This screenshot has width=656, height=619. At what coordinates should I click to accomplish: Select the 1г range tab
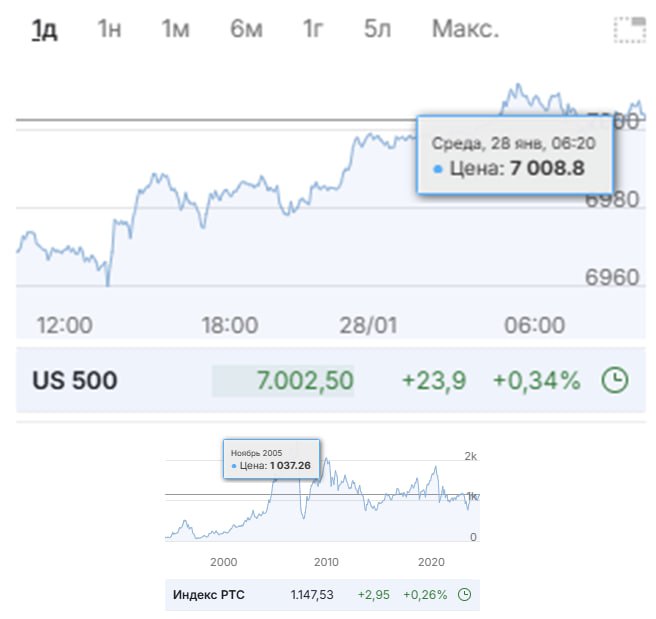(x=313, y=29)
